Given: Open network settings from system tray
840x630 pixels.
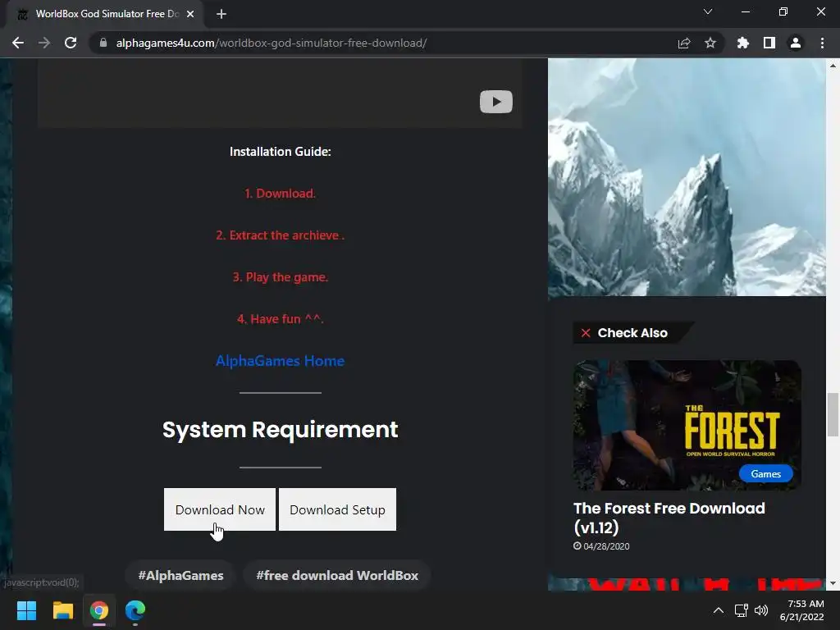Looking at the screenshot, I should 742,610.
